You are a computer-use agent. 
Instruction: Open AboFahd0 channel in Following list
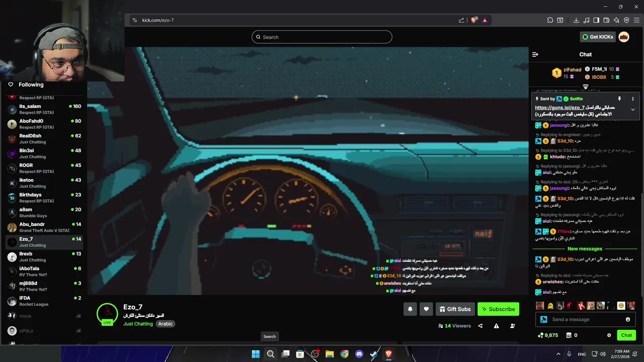click(44, 124)
